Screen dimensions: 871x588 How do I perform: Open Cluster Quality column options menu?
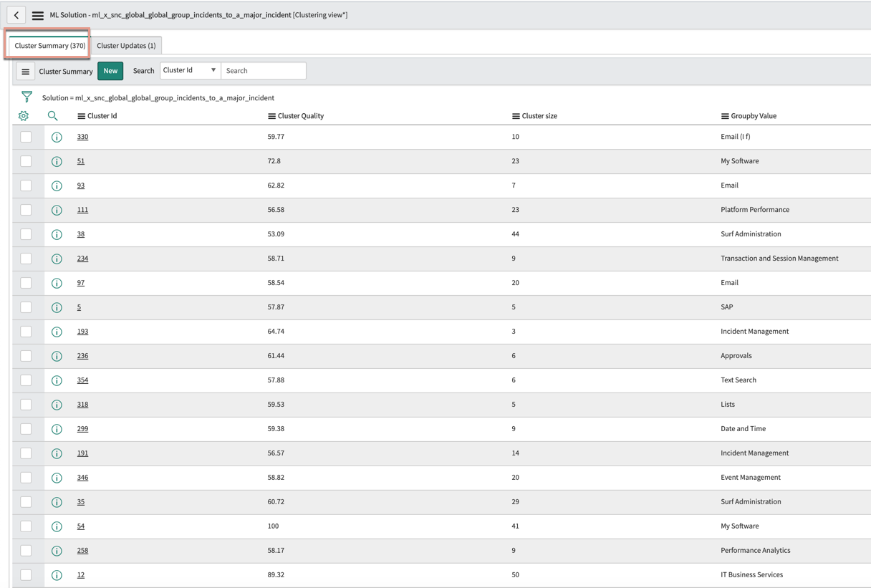271,116
